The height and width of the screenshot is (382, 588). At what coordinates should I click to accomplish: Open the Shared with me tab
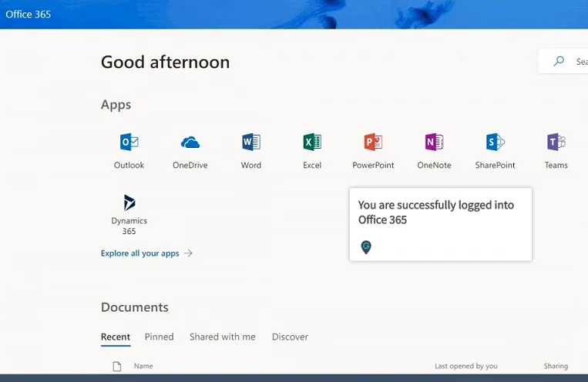point(223,337)
